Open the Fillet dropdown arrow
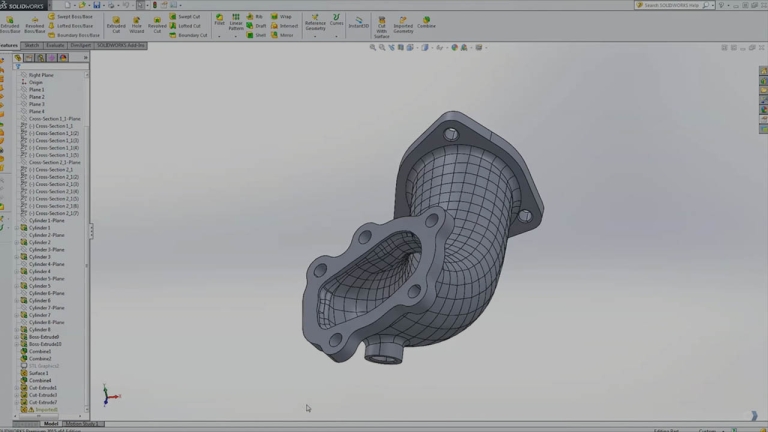Screen dimensions: 768x432 tap(219, 36)
